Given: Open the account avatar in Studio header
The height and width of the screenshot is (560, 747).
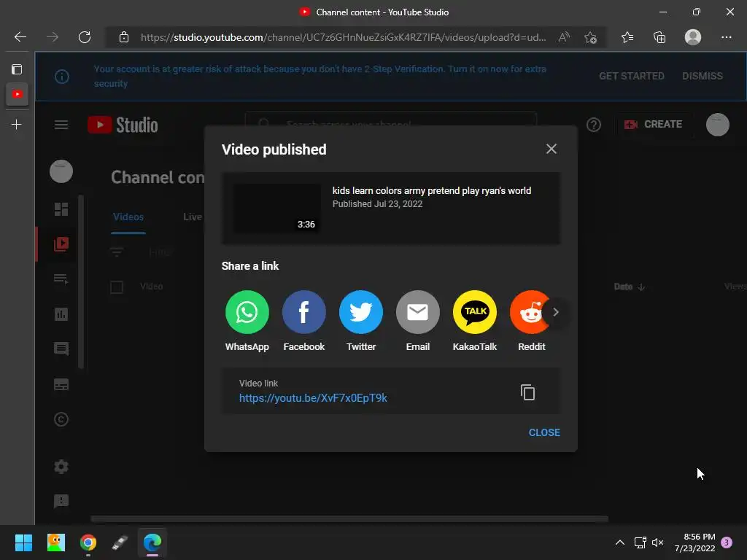Looking at the screenshot, I should coord(718,125).
